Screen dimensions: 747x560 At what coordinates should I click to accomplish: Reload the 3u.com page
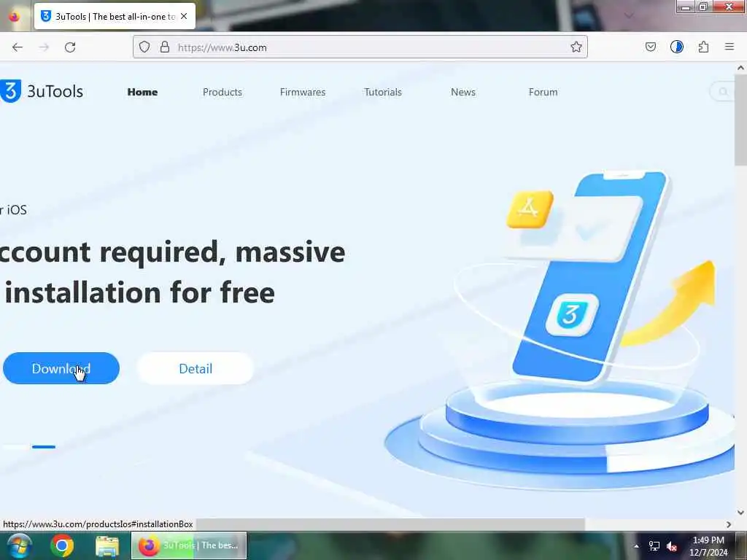(x=70, y=47)
